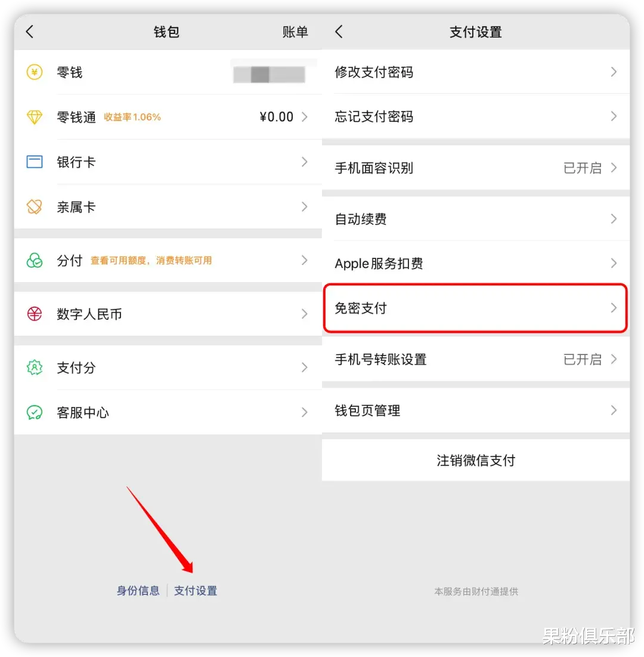The width and height of the screenshot is (644, 657).
Task: Tap the red 数字人民币 icon
Action: [x=35, y=314]
